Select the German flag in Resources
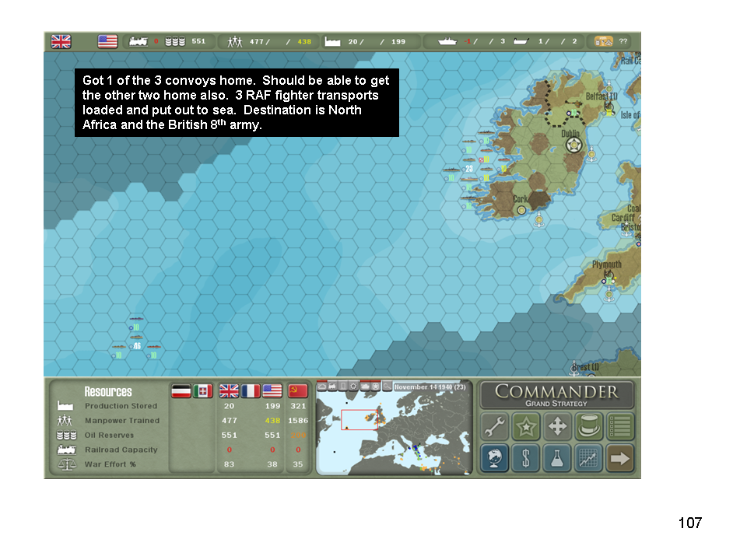This screenshot has width=747, height=560. pos(181,390)
